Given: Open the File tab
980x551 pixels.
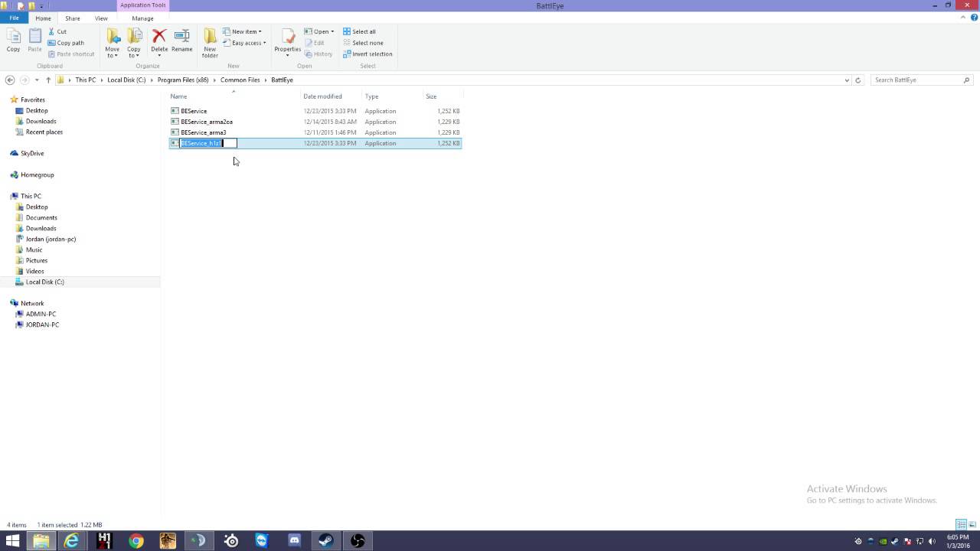Looking at the screenshot, I should pos(14,18).
